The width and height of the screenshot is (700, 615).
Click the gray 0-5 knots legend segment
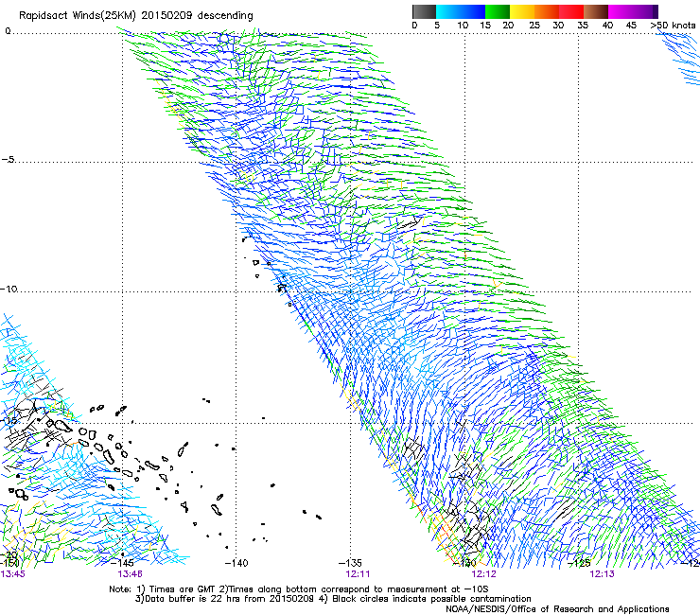click(424, 11)
